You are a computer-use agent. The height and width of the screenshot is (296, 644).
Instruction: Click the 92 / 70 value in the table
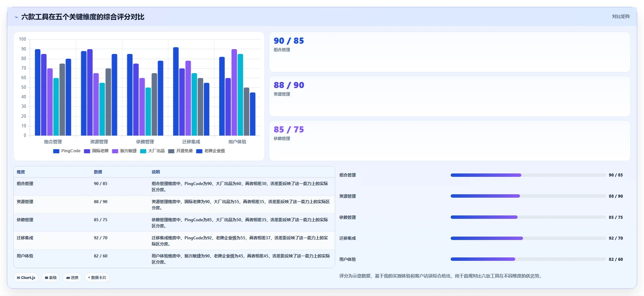pos(100,238)
